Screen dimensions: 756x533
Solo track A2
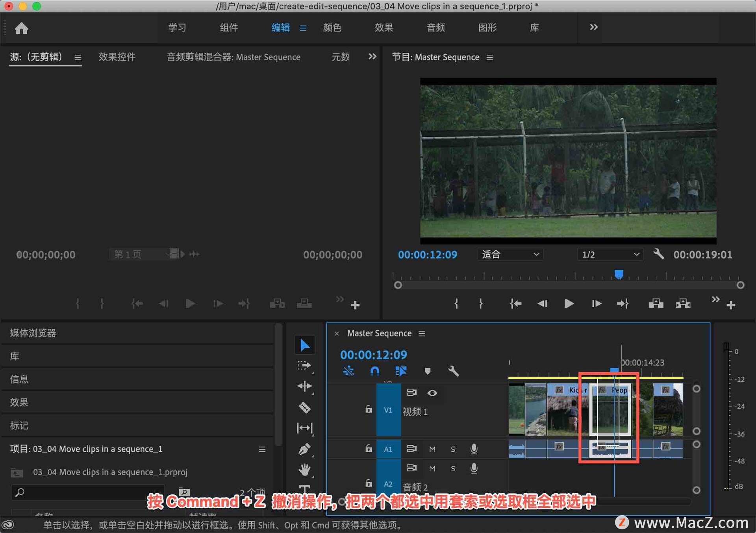(453, 468)
